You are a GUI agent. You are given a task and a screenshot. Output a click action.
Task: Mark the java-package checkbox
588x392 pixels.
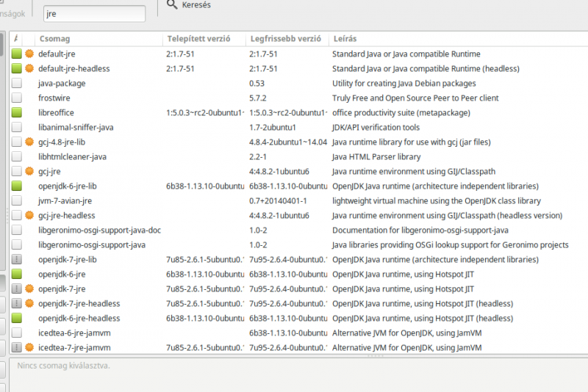tap(16, 83)
